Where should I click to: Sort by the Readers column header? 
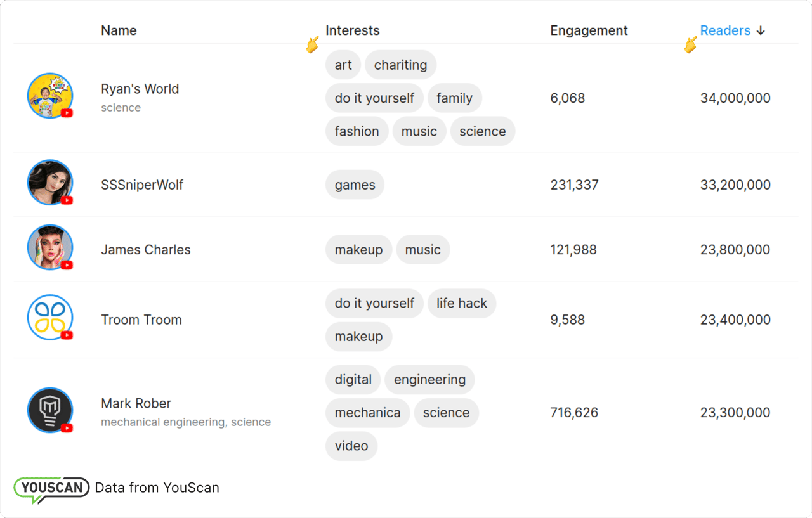(x=725, y=30)
